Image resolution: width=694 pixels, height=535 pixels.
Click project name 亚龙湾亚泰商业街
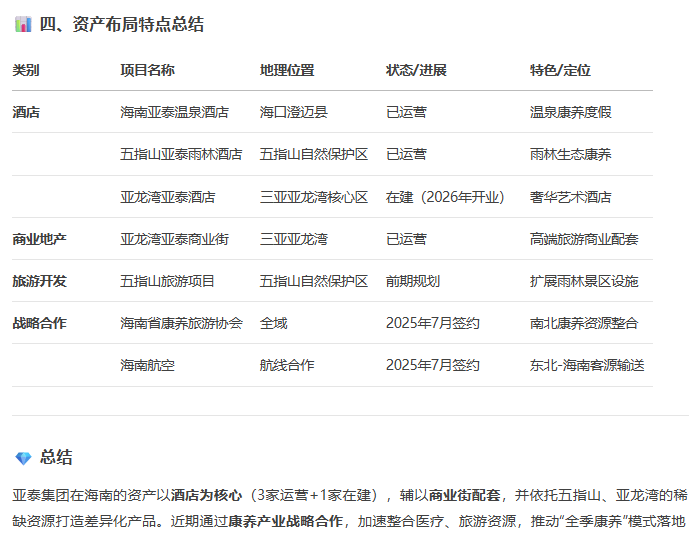(x=174, y=239)
